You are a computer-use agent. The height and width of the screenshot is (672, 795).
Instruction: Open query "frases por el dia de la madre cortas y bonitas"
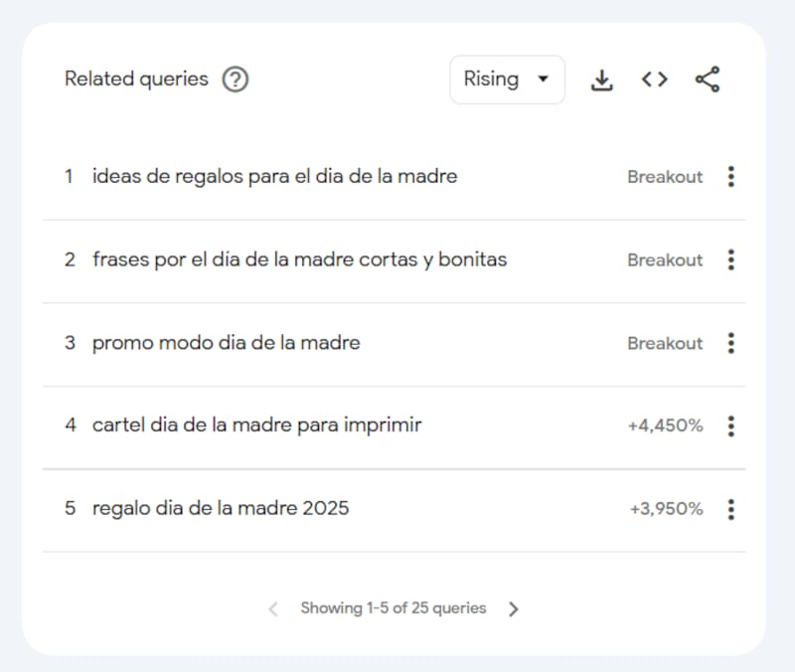pos(299,260)
